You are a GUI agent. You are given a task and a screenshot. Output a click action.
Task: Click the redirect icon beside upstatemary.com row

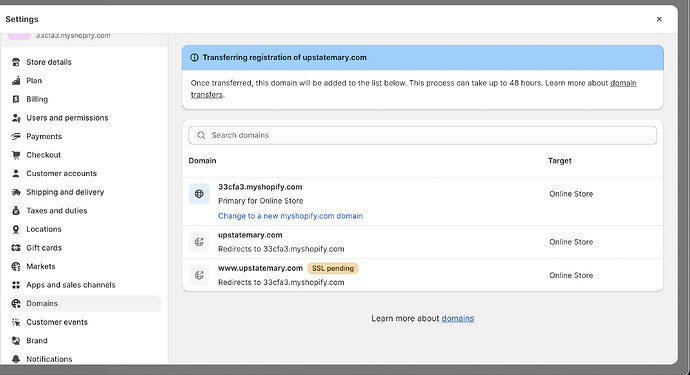[x=199, y=242]
